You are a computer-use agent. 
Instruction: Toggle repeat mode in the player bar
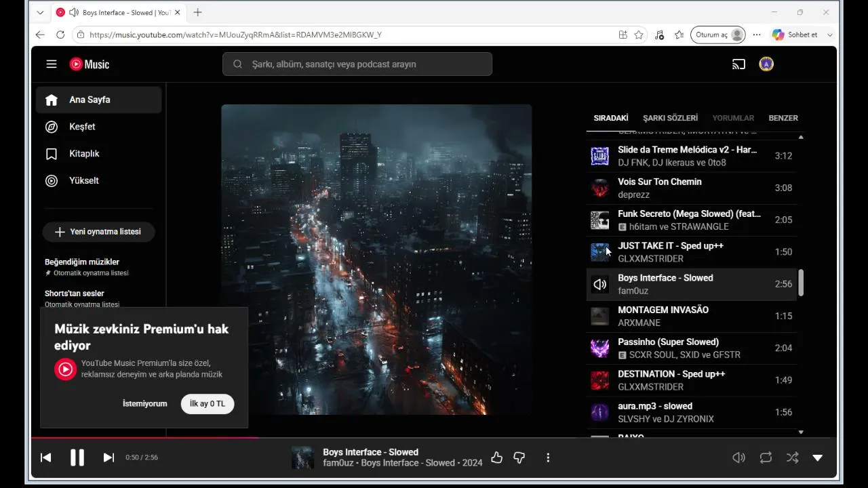coord(766,457)
